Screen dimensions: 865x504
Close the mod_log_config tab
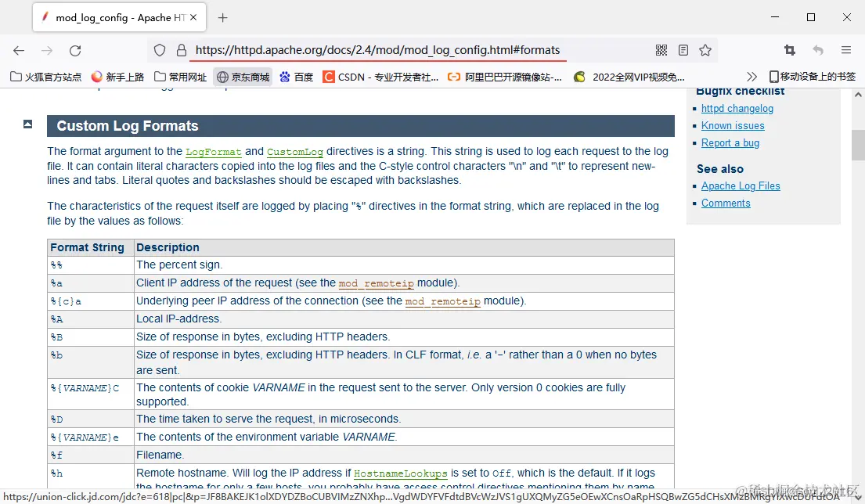193,18
